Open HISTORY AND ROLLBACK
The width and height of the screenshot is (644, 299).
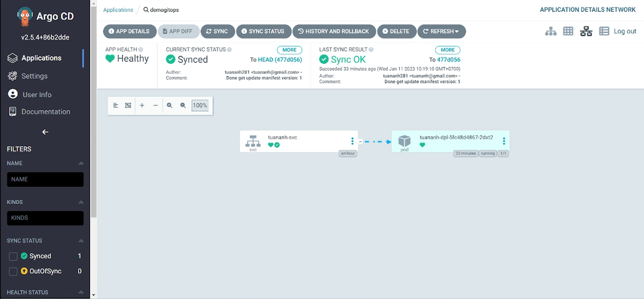[x=334, y=31]
